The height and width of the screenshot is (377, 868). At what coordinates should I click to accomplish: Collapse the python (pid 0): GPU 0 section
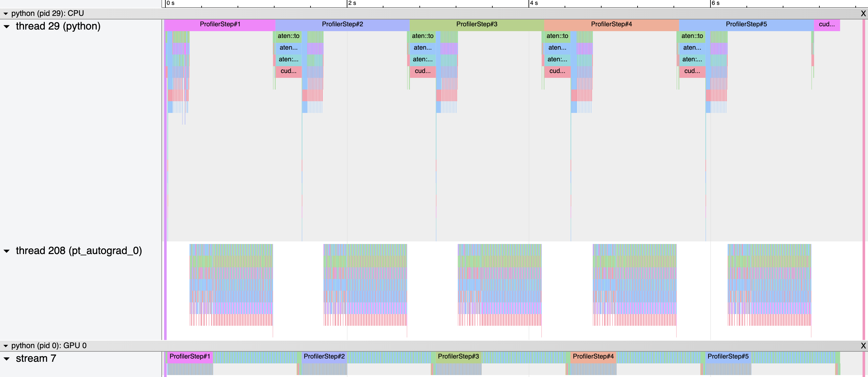click(x=6, y=346)
